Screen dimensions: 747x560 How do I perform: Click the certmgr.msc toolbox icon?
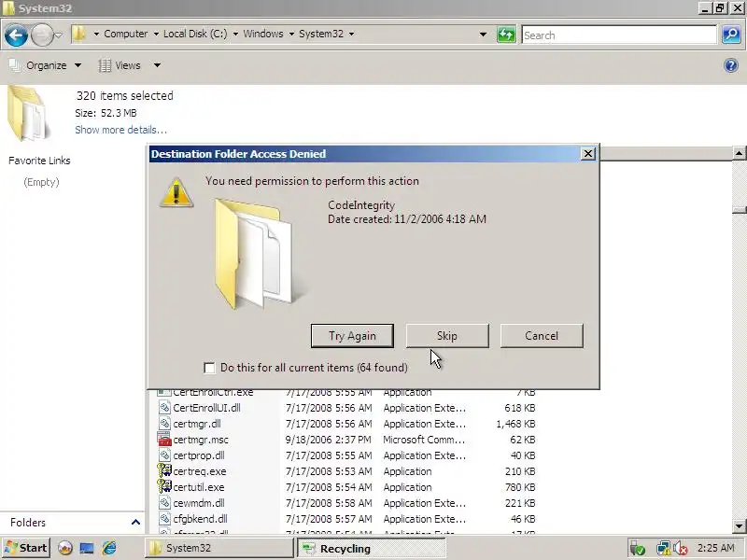point(164,440)
